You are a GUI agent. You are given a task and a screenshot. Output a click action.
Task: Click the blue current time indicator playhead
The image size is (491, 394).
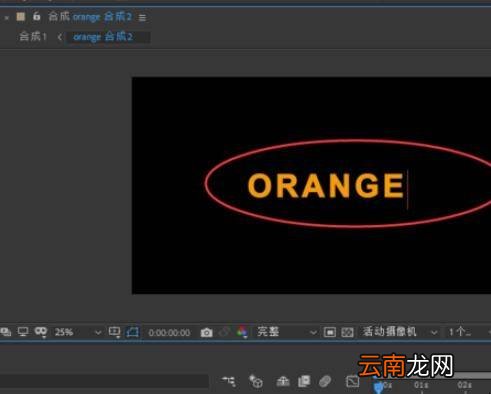[x=378, y=387]
